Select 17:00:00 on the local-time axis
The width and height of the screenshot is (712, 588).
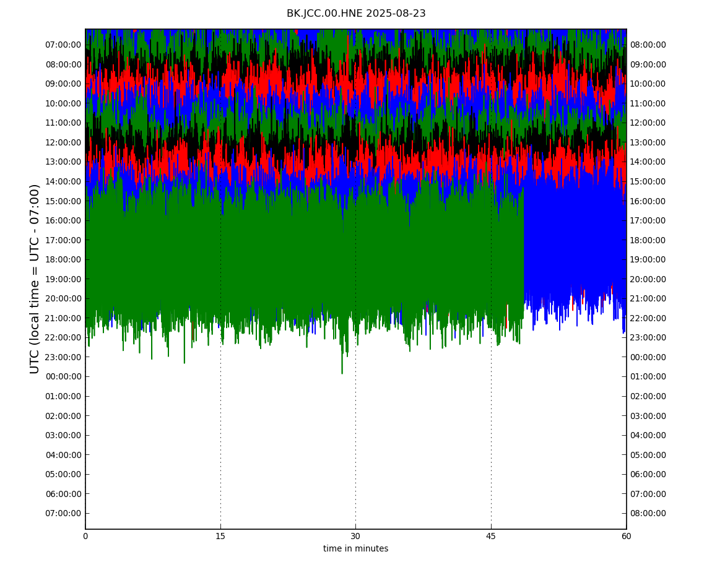click(x=648, y=220)
